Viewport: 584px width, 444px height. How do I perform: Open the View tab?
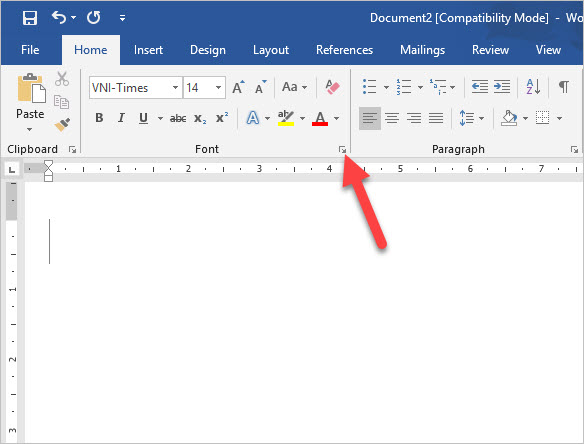click(x=548, y=50)
